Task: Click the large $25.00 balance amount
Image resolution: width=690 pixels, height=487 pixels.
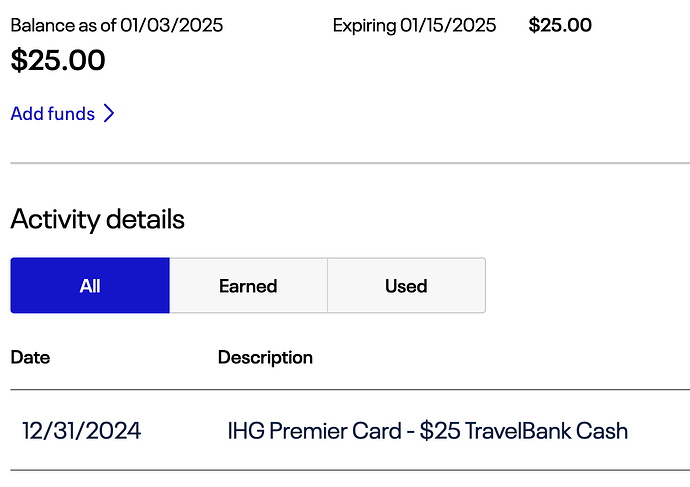Action: [x=58, y=60]
